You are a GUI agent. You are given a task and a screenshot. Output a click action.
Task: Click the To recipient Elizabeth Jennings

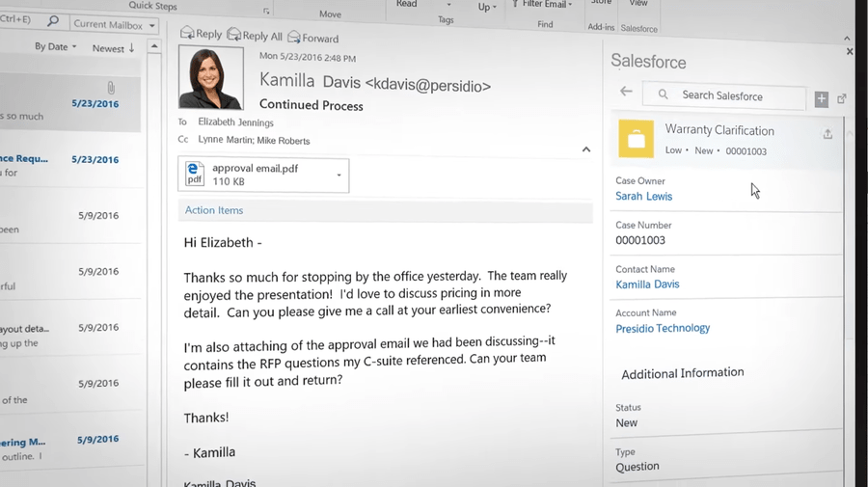point(236,122)
